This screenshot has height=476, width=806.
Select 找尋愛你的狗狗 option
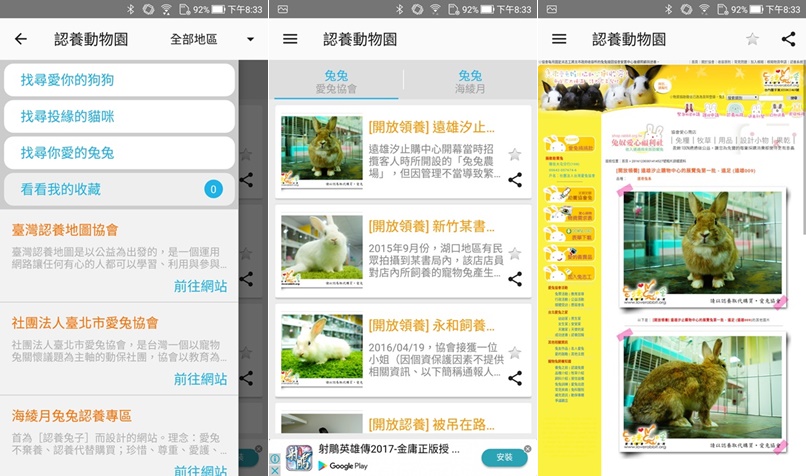pos(119,80)
